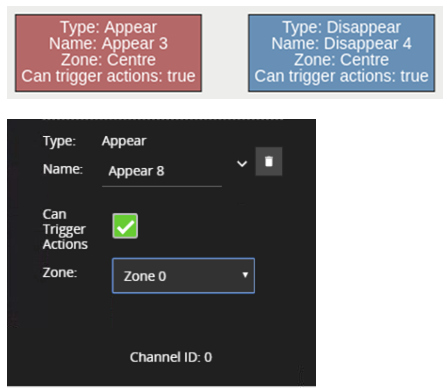Select the red Appear 3 event card

pos(108,53)
